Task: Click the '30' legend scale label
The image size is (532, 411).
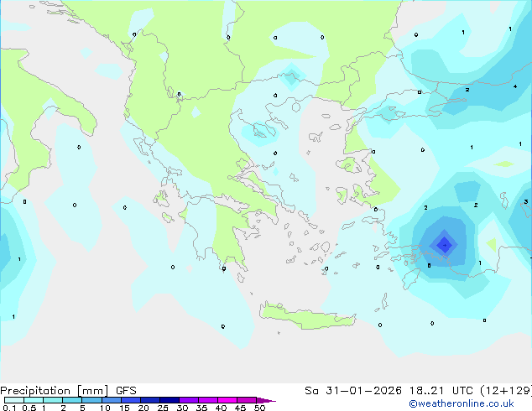Action: pyautogui.click(x=182, y=408)
